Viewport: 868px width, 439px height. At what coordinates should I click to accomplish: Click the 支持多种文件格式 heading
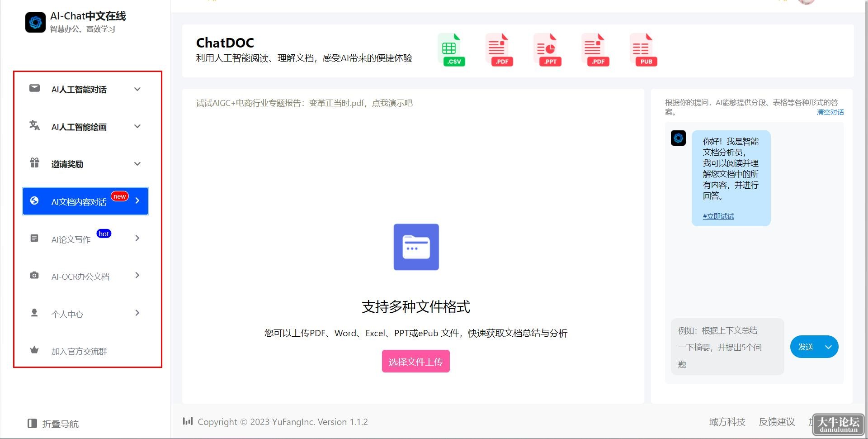point(416,307)
